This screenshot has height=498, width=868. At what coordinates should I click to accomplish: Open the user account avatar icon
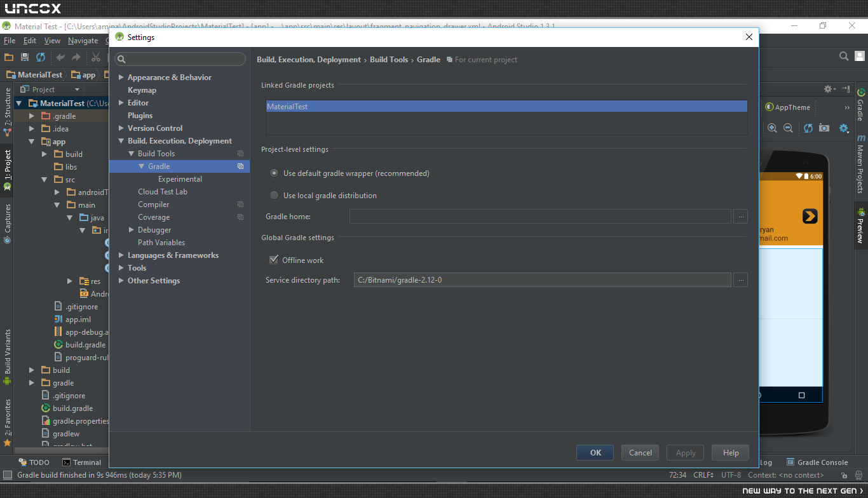click(860, 57)
